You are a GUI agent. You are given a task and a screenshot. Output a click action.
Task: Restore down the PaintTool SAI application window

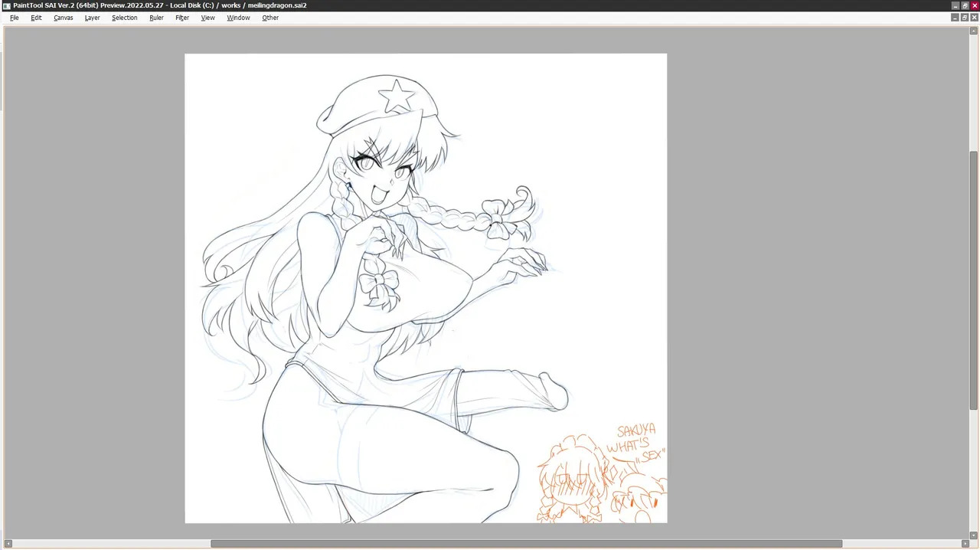pyautogui.click(x=965, y=5)
